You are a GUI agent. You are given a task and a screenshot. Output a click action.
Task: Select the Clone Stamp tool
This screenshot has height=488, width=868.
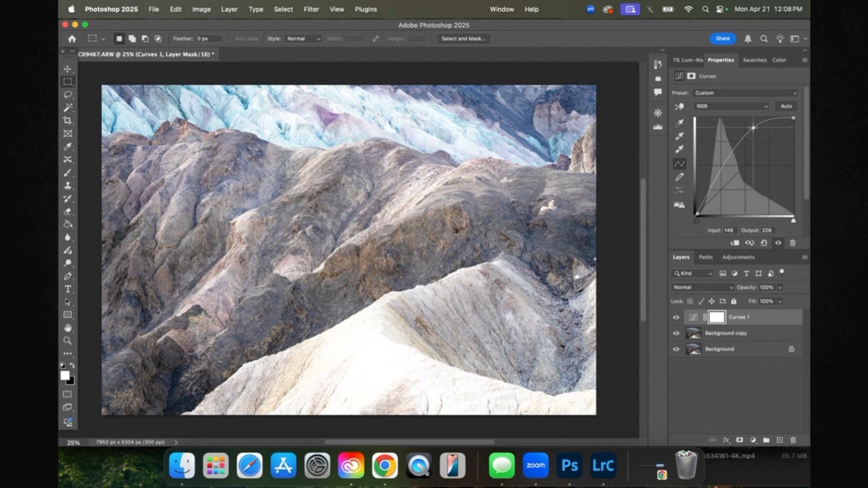[68, 185]
